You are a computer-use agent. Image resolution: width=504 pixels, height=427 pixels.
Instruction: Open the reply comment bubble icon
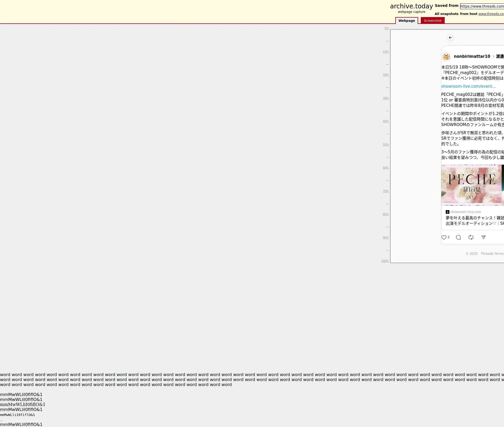click(x=458, y=237)
